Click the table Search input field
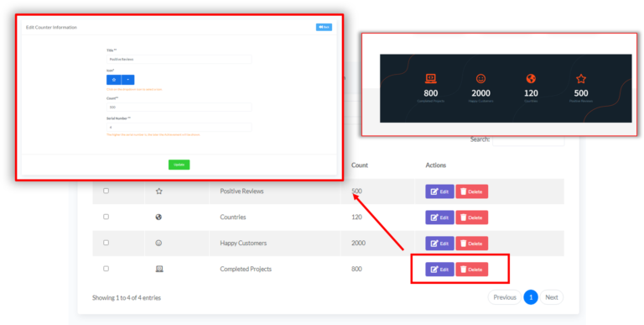This screenshot has height=325, width=644. pyautogui.click(x=528, y=139)
